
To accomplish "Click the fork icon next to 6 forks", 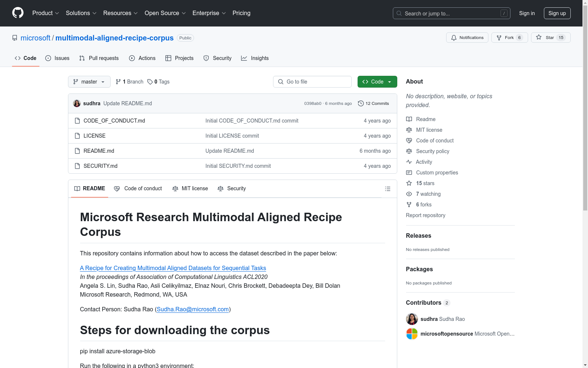I will click(x=409, y=205).
